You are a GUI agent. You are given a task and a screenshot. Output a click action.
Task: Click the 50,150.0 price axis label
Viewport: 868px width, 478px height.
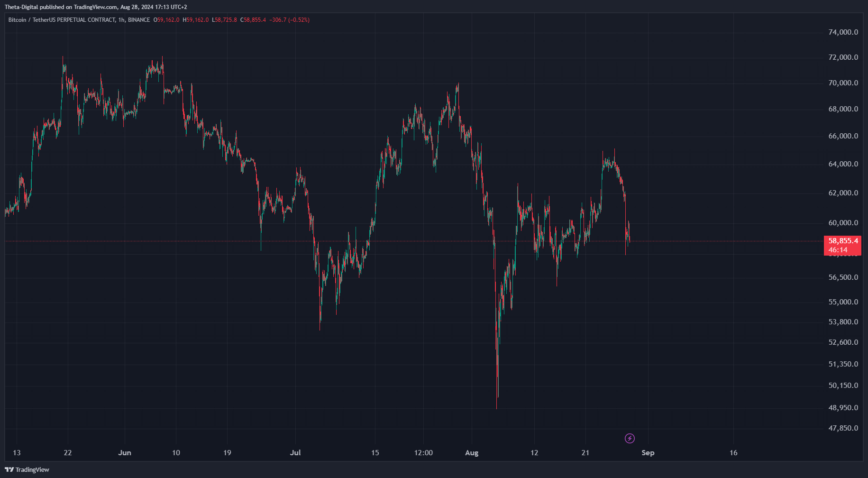843,386
